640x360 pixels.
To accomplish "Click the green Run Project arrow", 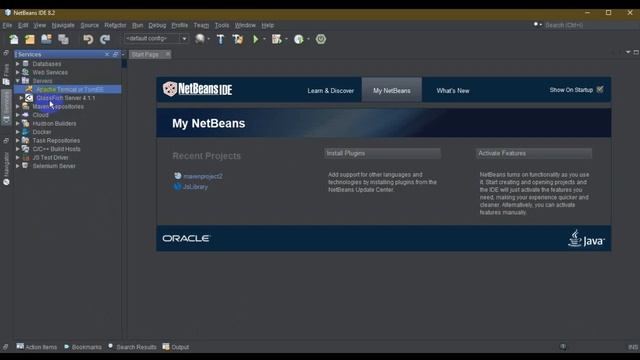I will pyautogui.click(x=256, y=39).
